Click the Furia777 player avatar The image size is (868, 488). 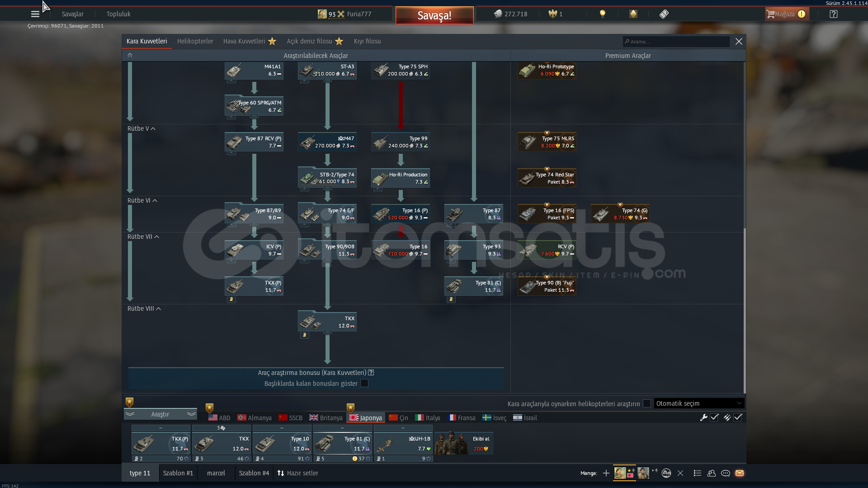(322, 14)
